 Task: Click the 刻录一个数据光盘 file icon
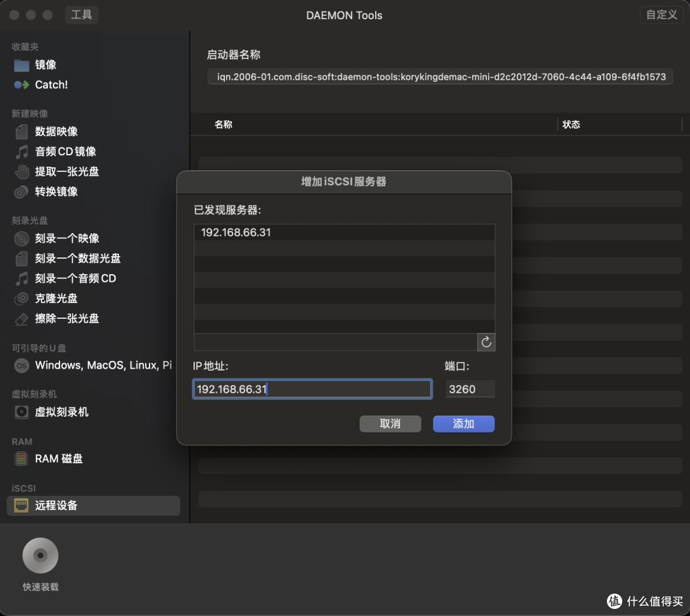21,259
